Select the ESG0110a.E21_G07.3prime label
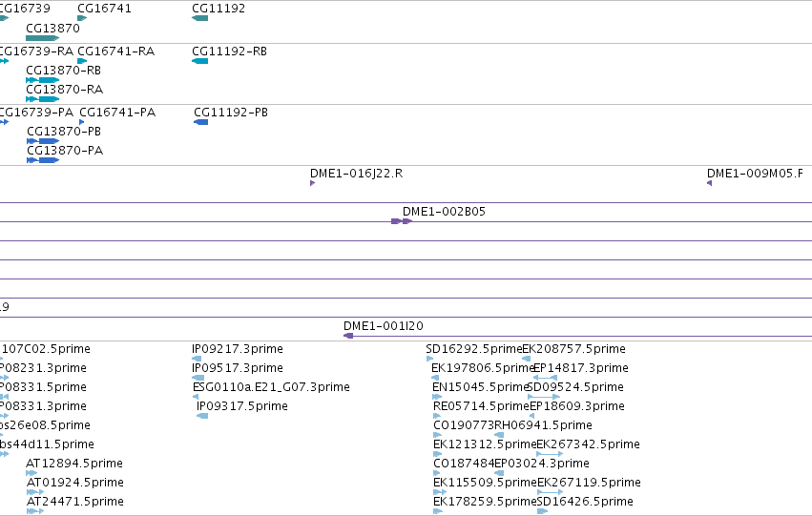Screen dimensions: 812x516 [x=271, y=387]
